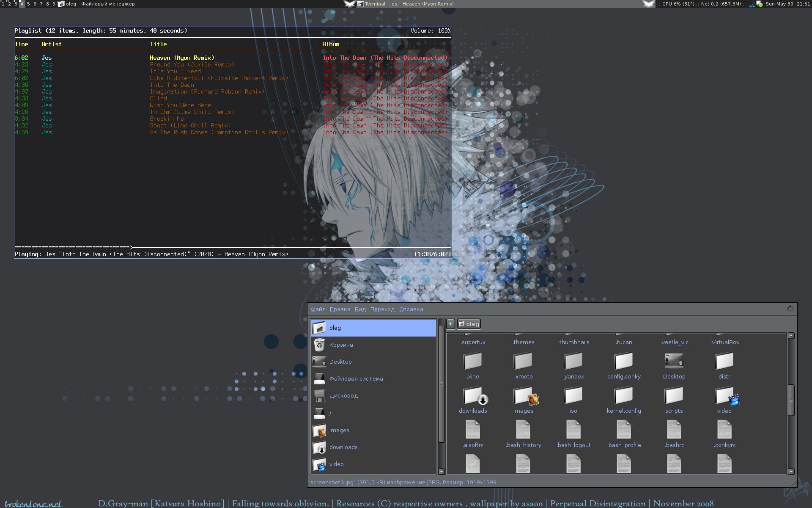Open downloads folder icon in file grid
812x508 pixels.
pyautogui.click(x=475, y=396)
